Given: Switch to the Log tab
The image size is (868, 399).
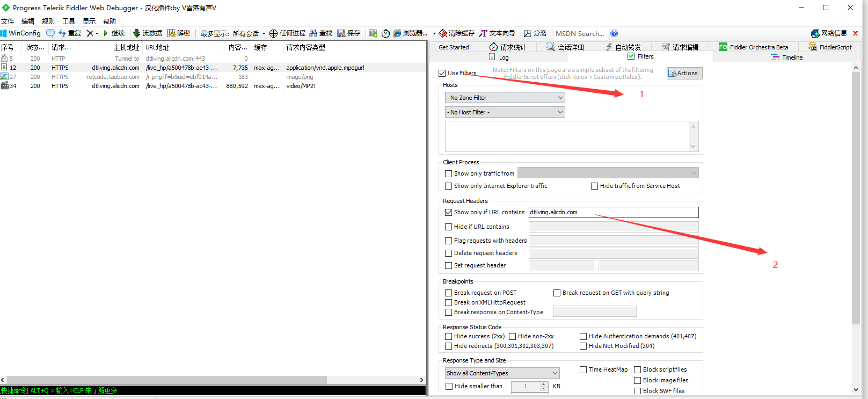Looking at the screenshot, I should (x=499, y=57).
